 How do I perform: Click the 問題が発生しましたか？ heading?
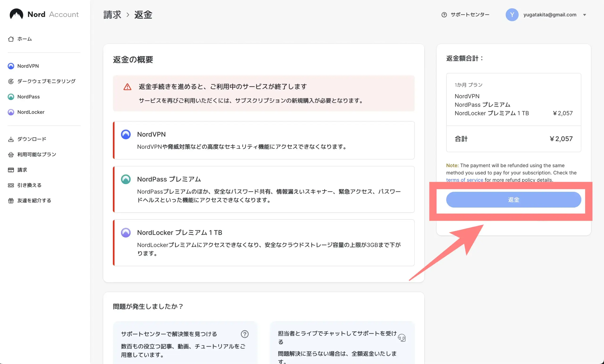148,306
